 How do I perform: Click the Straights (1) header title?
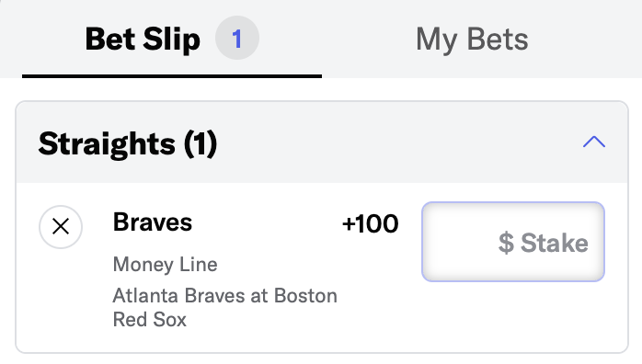coord(128,144)
